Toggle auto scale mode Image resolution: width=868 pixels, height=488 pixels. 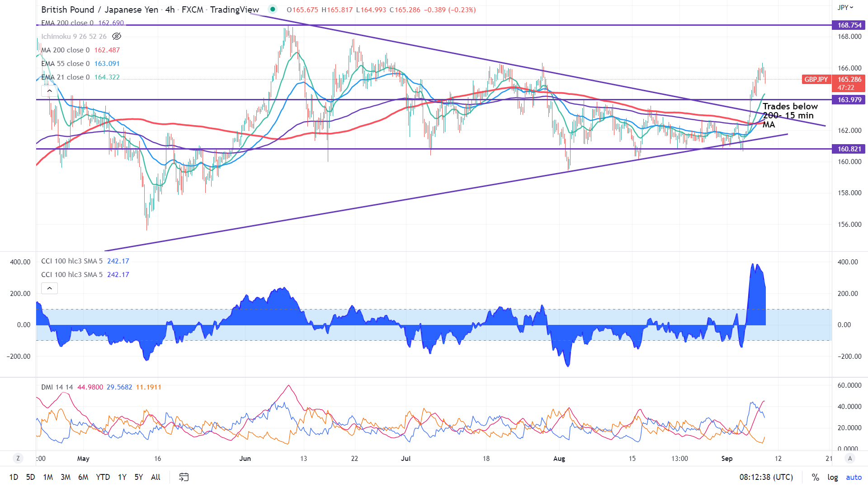(854, 477)
